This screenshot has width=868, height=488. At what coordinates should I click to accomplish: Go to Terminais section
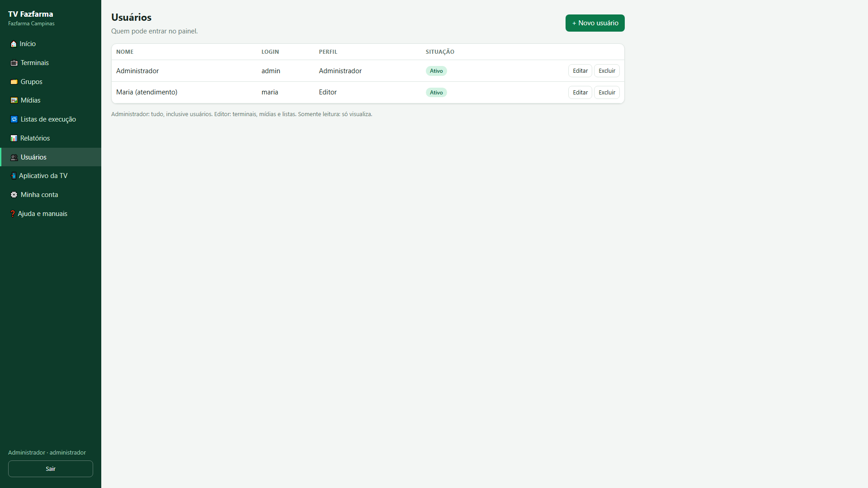click(51, 63)
